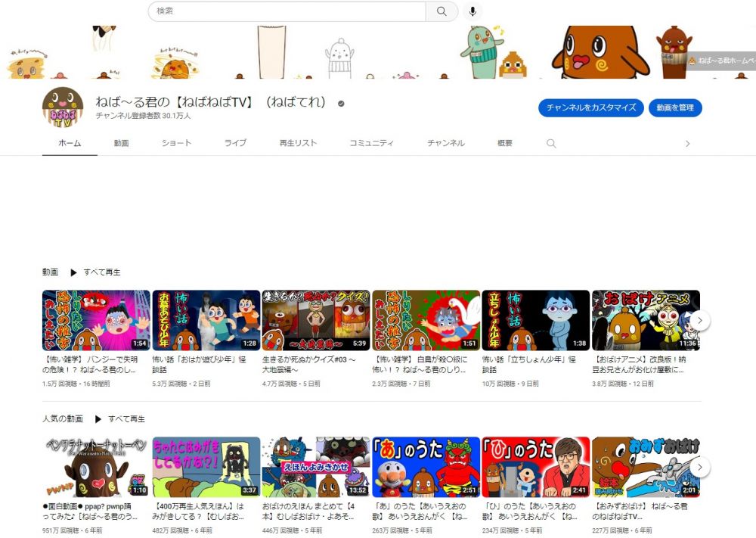Click the 10万 回視聴・9 日前 text
The image size is (756, 538).
(510, 384)
